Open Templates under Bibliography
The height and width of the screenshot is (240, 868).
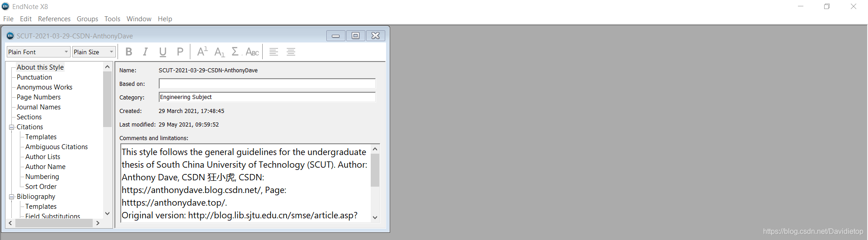41,207
